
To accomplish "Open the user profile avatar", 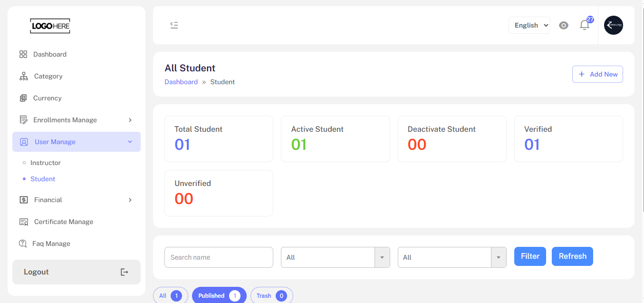I will [613, 25].
